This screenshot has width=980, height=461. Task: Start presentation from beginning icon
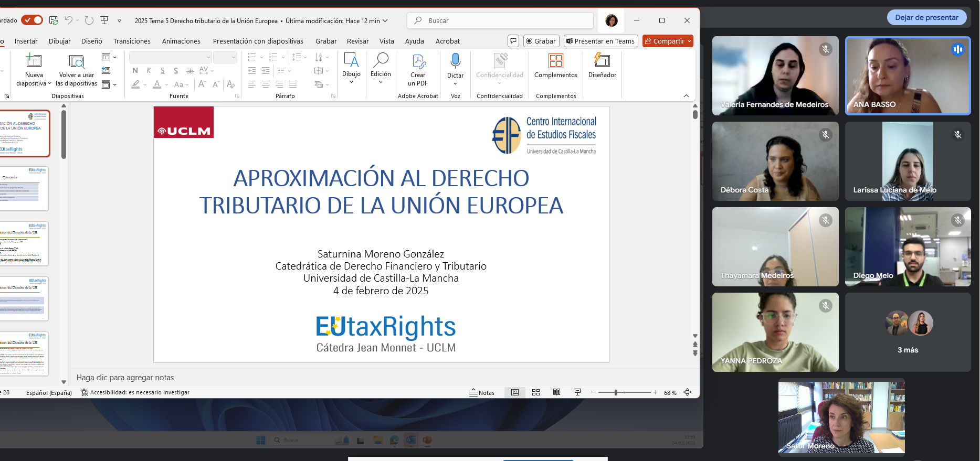[104, 20]
